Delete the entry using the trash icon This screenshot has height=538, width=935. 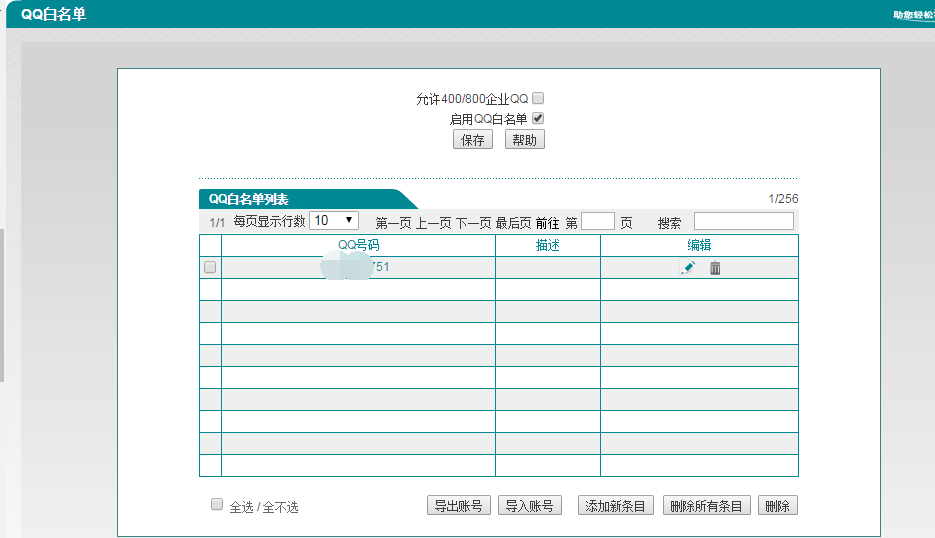coord(715,268)
